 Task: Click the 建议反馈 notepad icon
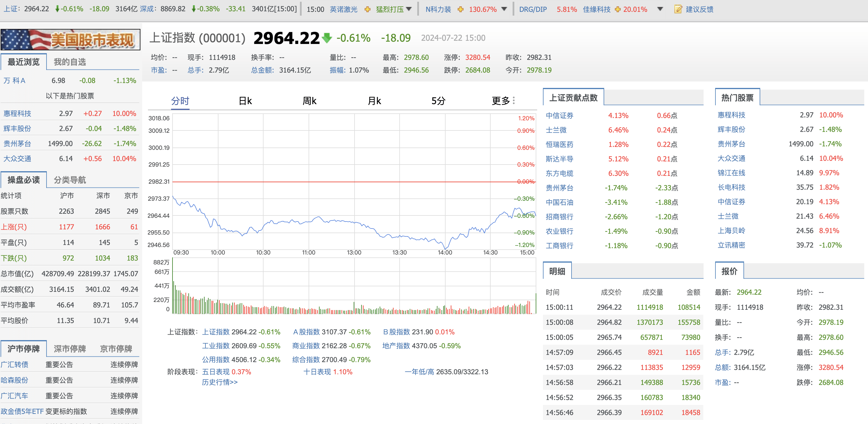pos(678,9)
